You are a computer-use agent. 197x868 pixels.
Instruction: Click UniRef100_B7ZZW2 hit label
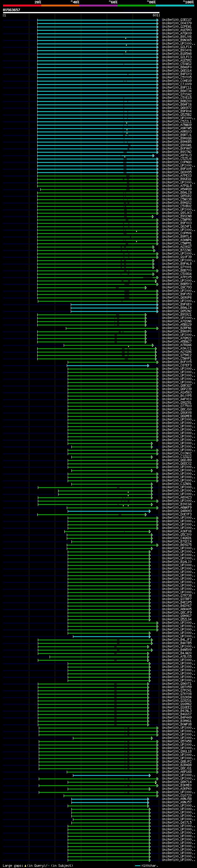pos(176,250)
